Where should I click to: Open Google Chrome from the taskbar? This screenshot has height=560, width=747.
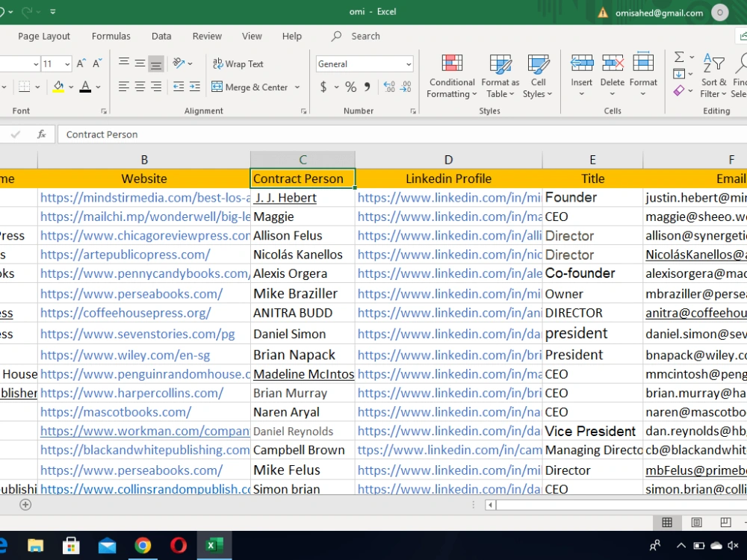pos(143,545)
